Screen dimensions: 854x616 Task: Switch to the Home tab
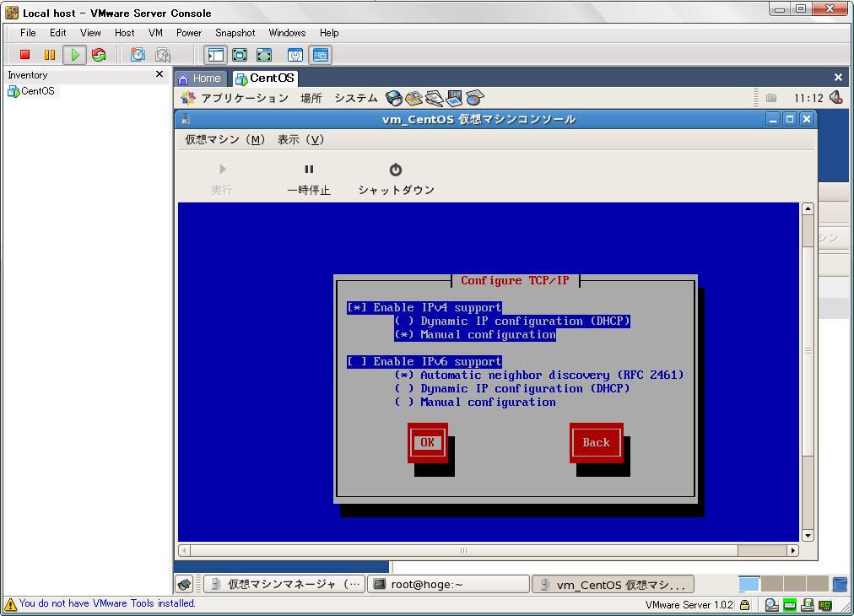tap(199, 78)
